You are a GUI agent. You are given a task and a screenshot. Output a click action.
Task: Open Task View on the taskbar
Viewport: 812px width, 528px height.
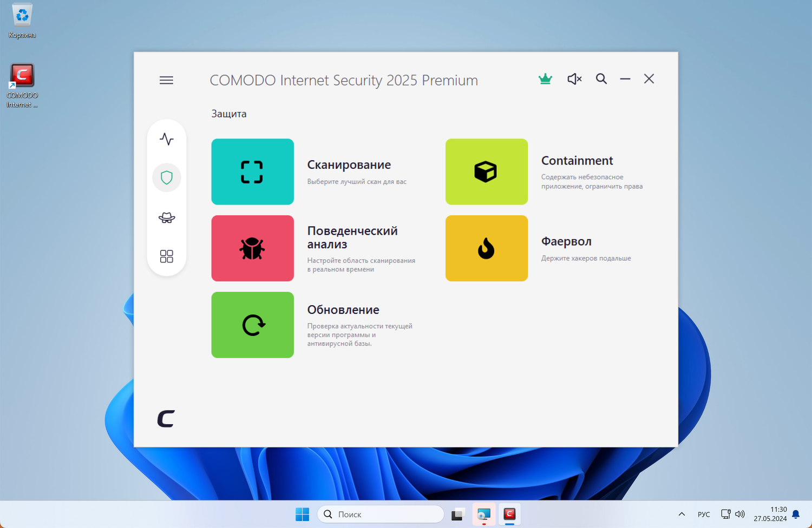(x=458, y=514)
